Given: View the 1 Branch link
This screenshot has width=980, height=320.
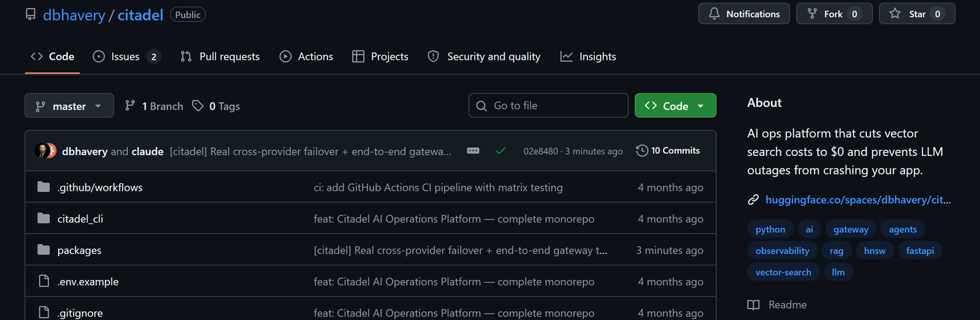Looking at the screenshot, I should pos(154,106).
